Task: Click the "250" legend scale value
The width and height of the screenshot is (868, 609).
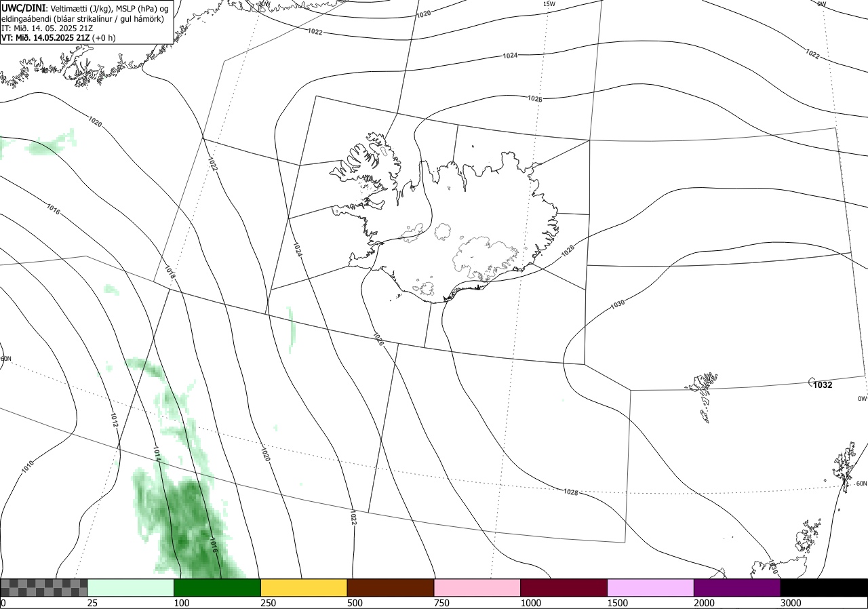Action: tap(269, 603)
